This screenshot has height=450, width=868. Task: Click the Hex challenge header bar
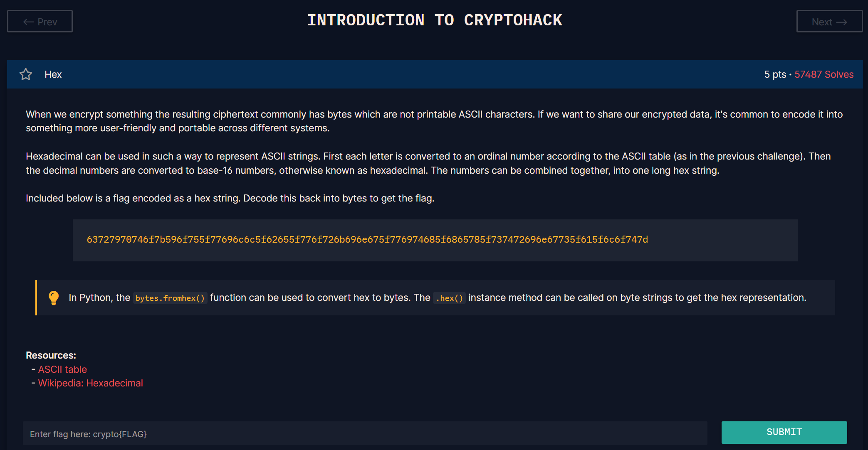[x=435, y=74]
